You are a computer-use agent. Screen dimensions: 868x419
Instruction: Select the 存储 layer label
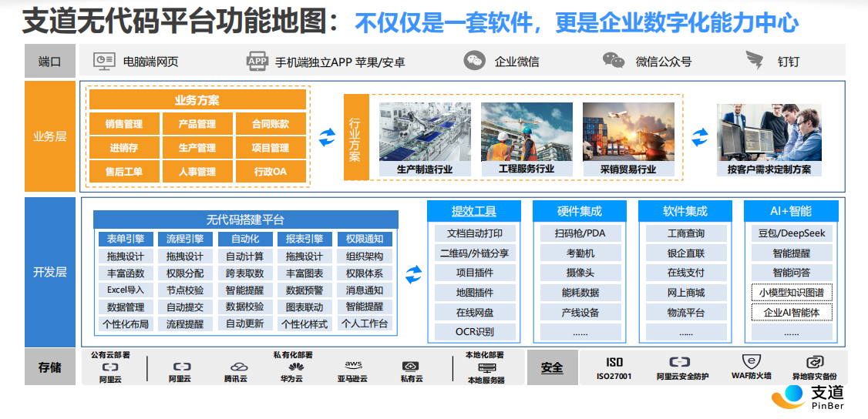[x=50, y=367]
